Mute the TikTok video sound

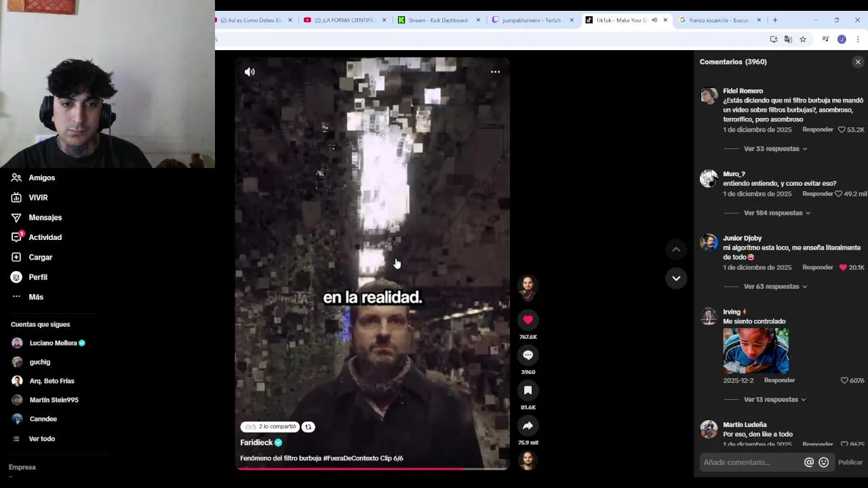pos(250,72)
